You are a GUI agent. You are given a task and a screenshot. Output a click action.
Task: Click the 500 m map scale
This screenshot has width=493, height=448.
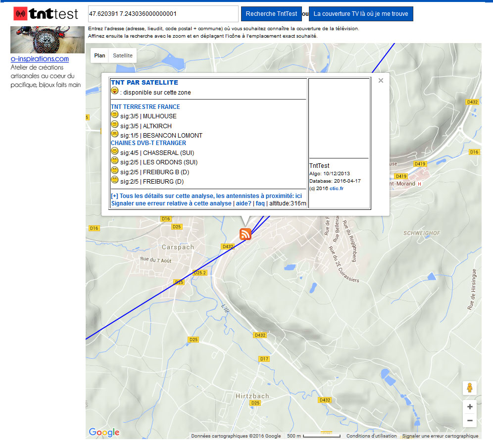[x=313, y=436]
